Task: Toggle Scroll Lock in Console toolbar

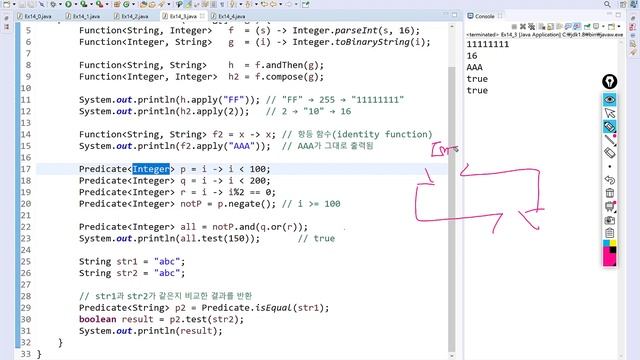Action: [x=550, y=27]
